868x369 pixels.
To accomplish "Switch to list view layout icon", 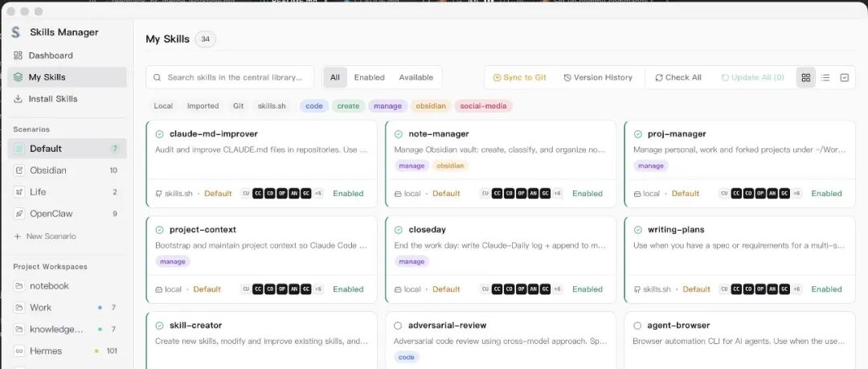I will click(x=825, y=77).
